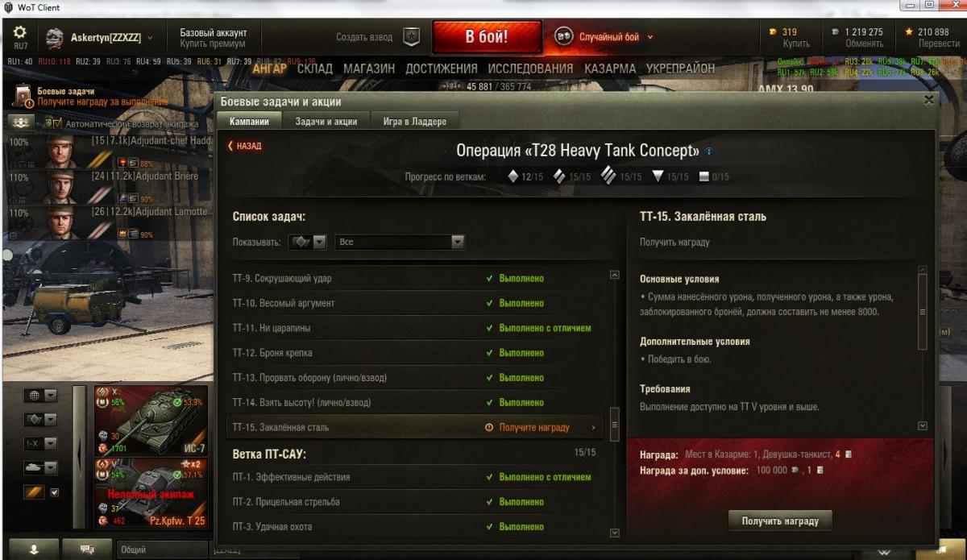This screenshot has width=967, height=560.
Task: Open the contacts list person button
Action: [34, 549]
